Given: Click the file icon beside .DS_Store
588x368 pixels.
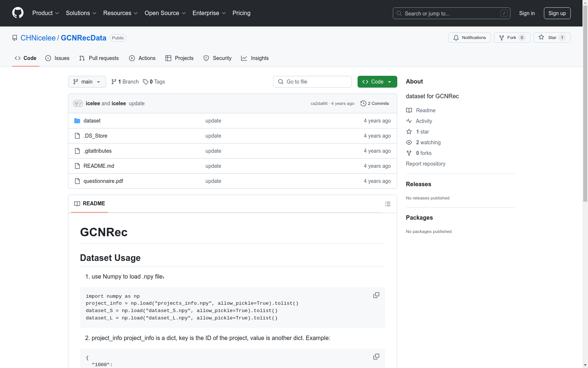Looking at the screenshot, I should (77, 136).
